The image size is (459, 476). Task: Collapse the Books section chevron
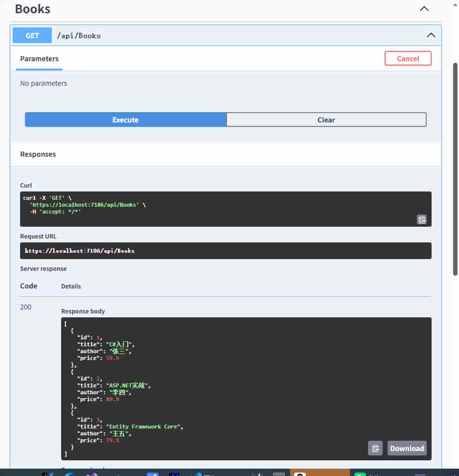[x=424, y=9]
